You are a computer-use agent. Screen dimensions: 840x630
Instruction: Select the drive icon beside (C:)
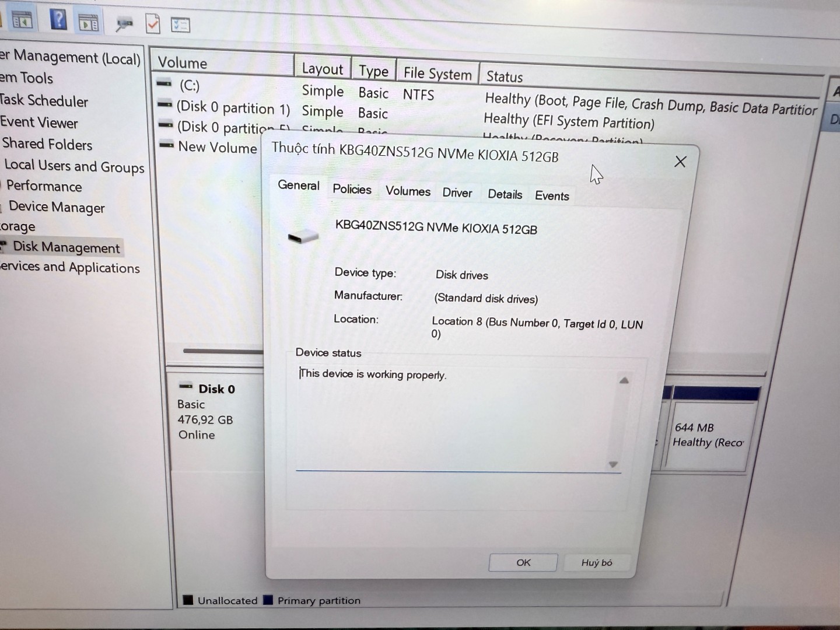click(164, 83)
